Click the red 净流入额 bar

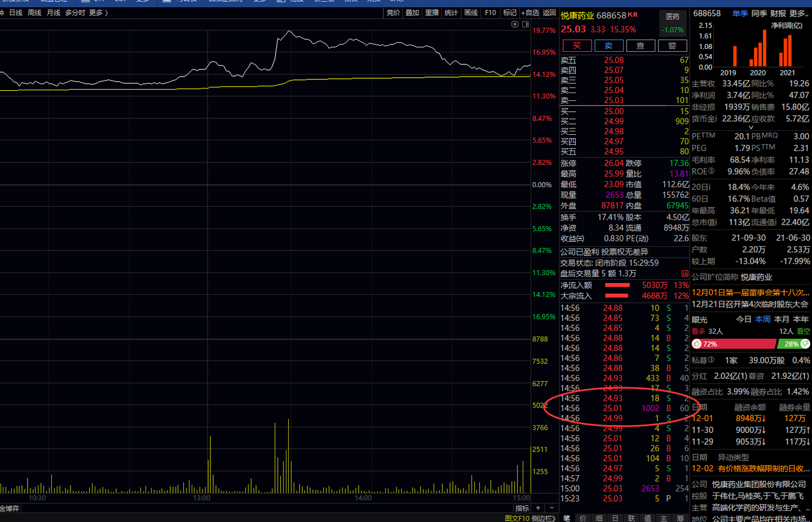tap(617, 285)
